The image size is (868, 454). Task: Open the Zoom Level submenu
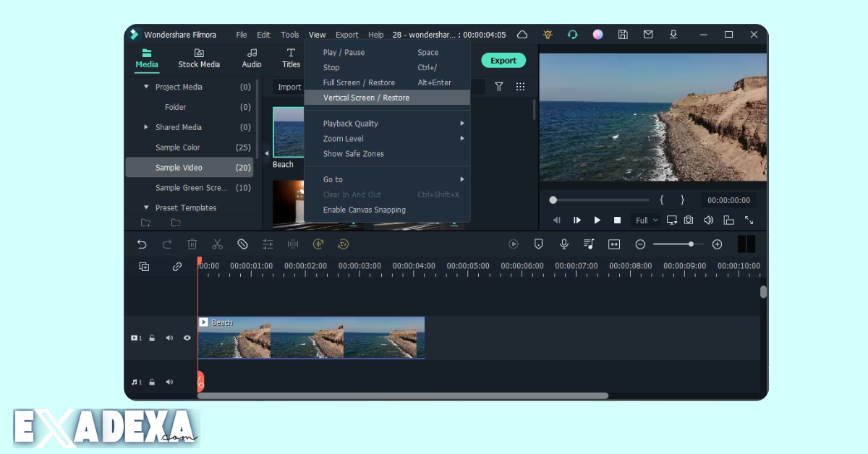pyautogui.click(x=342, y=138)
